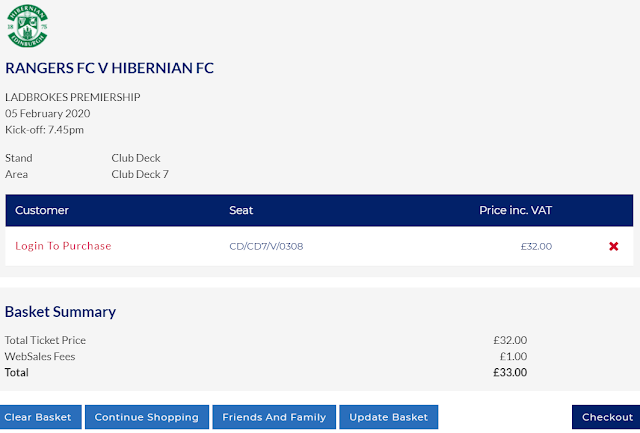
Task: Click the £32.00 price in the ticket row
Action: point(536,246)
